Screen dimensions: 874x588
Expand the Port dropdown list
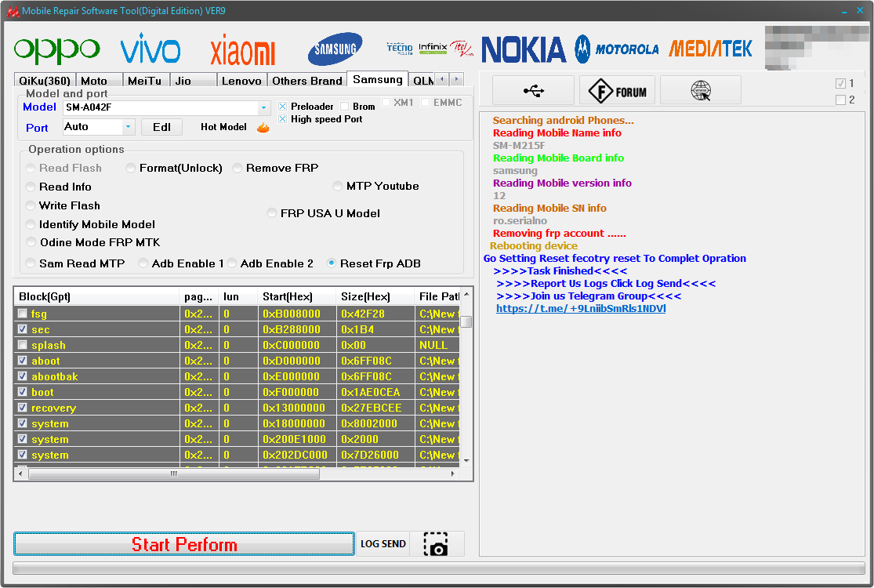click(x=129, y=127)
